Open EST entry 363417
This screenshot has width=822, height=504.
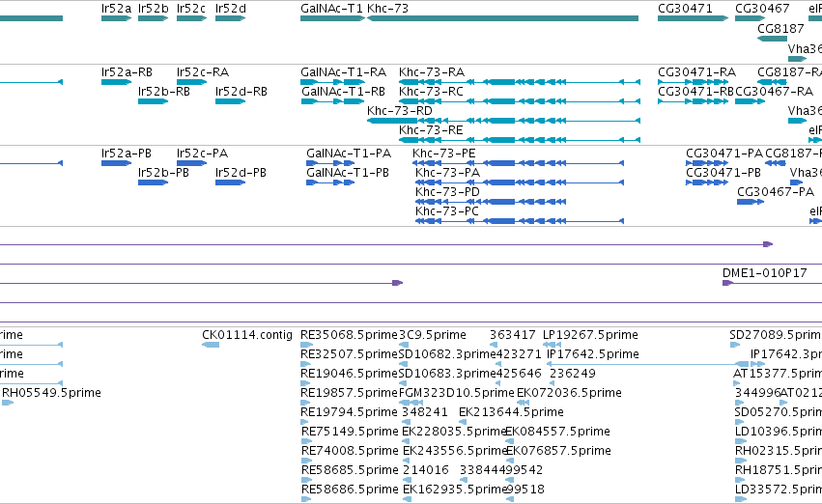click(x=494, y=345)
